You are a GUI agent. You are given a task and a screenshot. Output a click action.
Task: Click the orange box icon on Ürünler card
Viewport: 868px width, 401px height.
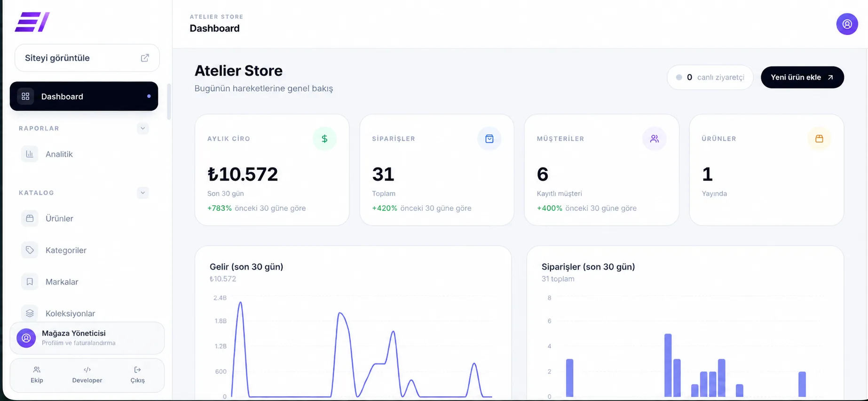pos(819,139)
